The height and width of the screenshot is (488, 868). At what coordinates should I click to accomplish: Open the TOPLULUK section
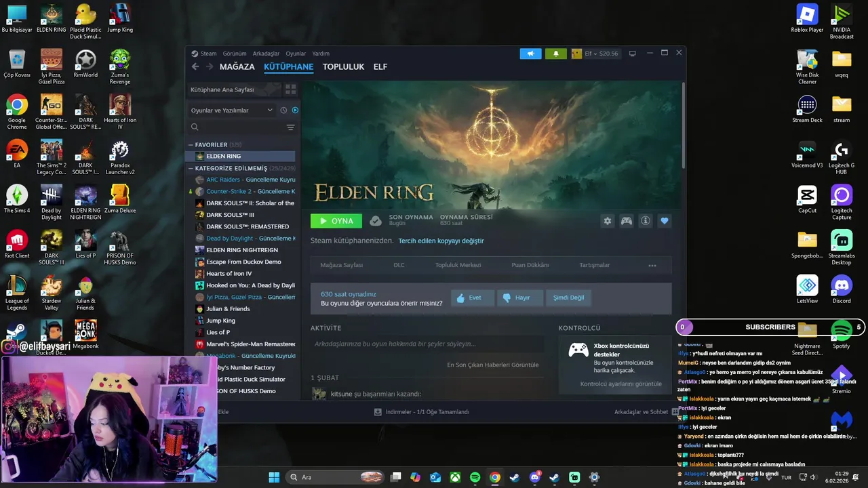click(343, 66)
